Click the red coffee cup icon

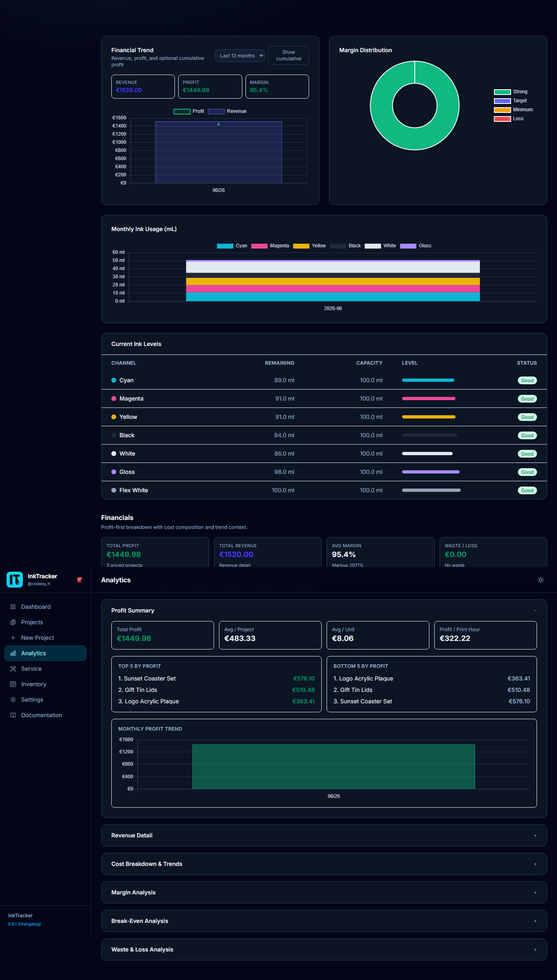point(80,580)
